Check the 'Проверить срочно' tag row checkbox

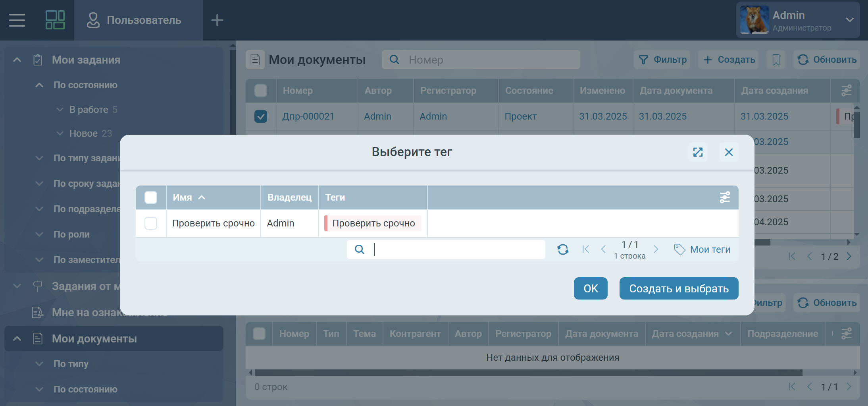pyautogui.click(x=151, y=223)
